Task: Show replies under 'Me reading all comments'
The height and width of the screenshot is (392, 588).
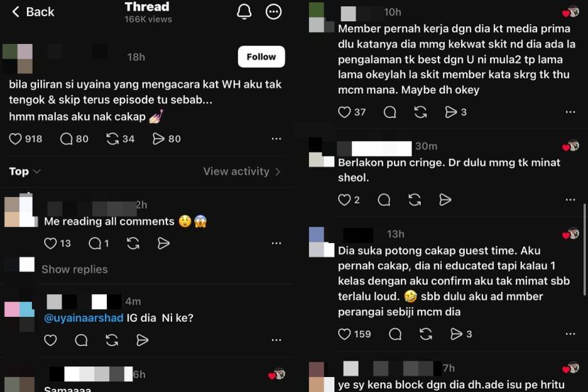Action: (74, 269)
